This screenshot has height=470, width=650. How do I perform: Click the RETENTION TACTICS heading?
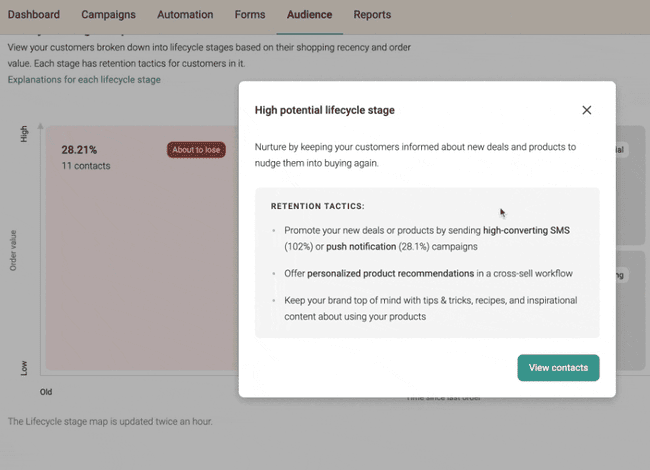[316, 206]
